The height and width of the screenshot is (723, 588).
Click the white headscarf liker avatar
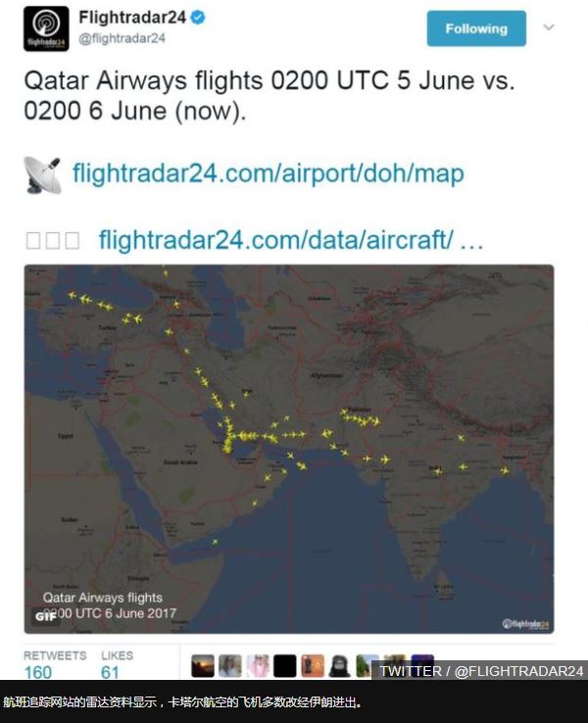[258, 666]
